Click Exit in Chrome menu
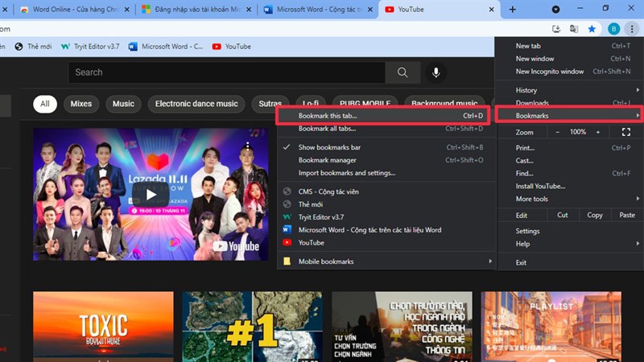The height and width of the screenshot is (362, 644). coord(570,263)
